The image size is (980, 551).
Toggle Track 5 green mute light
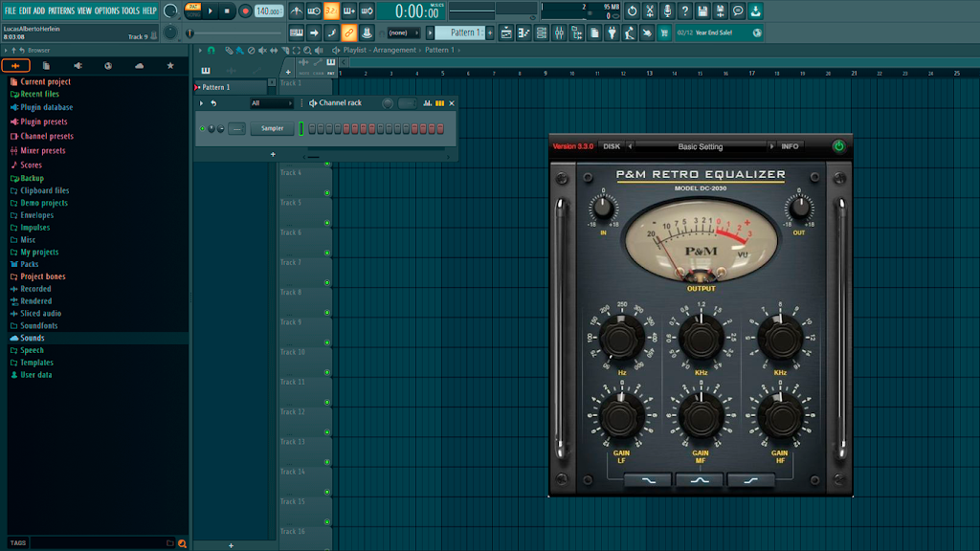[x=327, y=223]
